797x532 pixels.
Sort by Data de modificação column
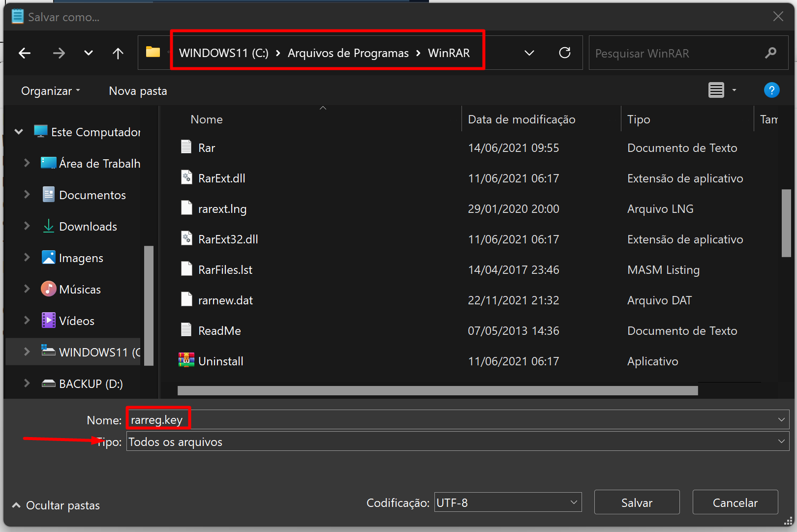(521, 119)
